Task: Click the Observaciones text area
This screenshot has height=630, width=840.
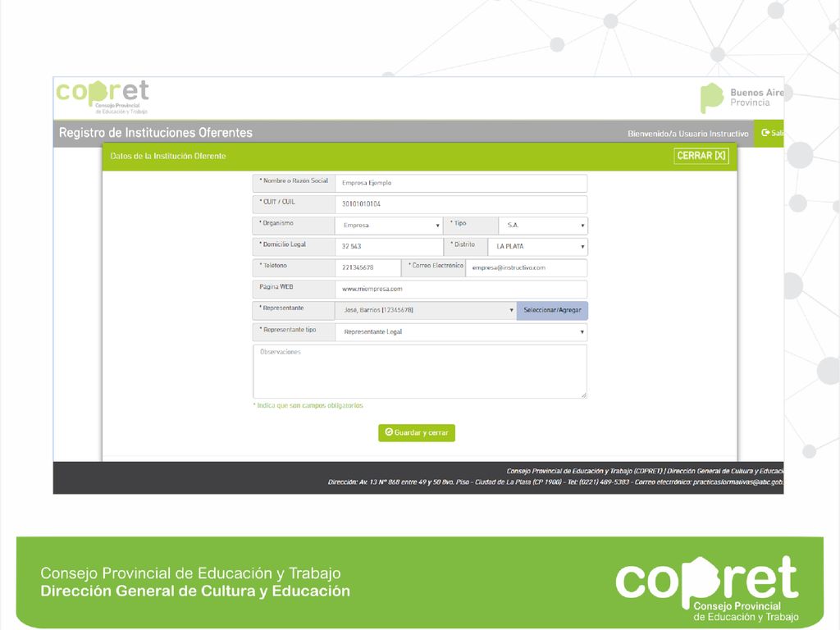Action: coord(419,372)
